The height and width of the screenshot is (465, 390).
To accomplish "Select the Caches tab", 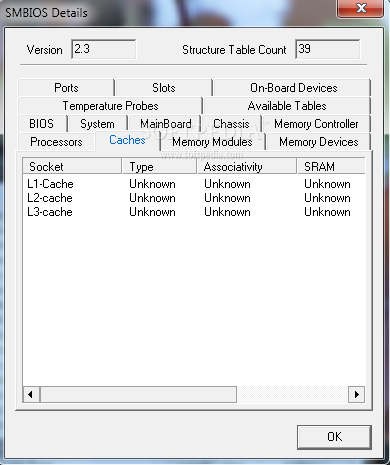I will pos(127,140).
